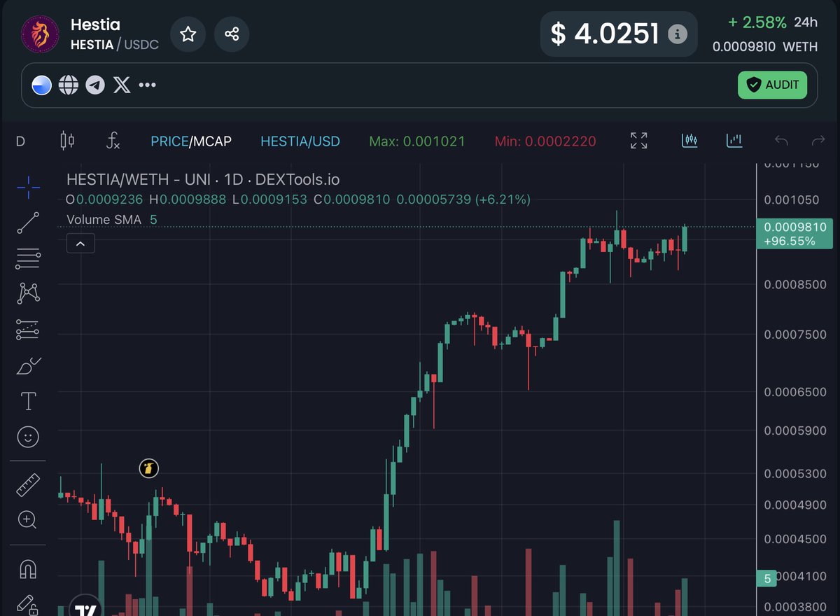This screenshot has height=616, width=840.
Task: Collapse the indicator legend chevron
Action: (80, 244)
